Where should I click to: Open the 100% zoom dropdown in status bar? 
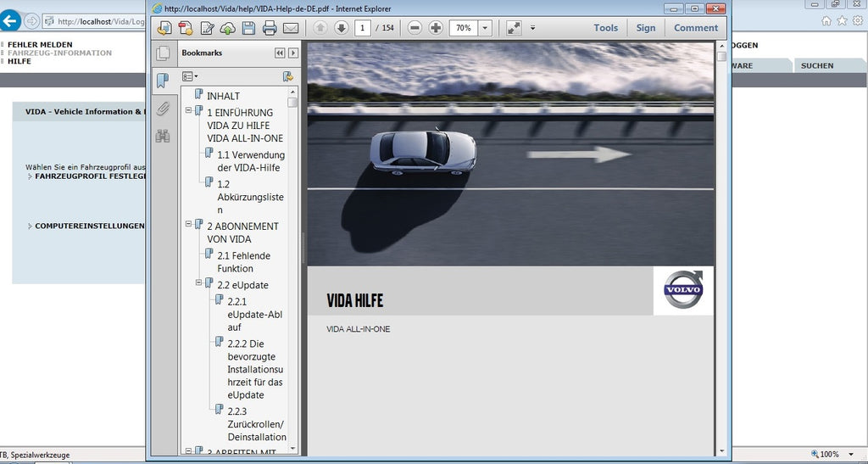point(852,455)
